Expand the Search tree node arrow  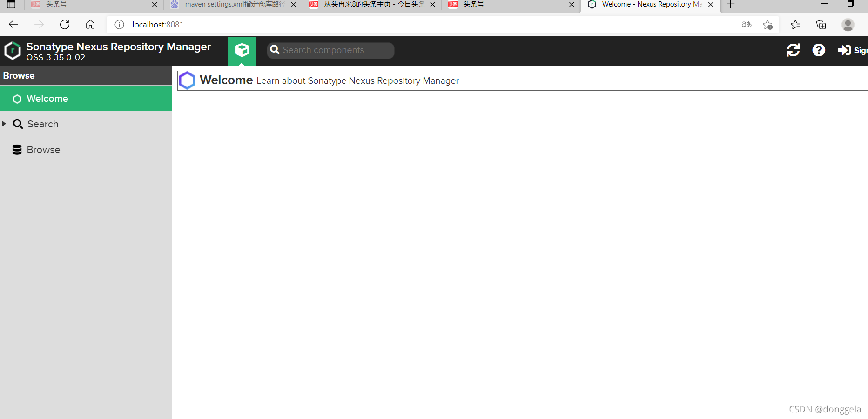4,124
